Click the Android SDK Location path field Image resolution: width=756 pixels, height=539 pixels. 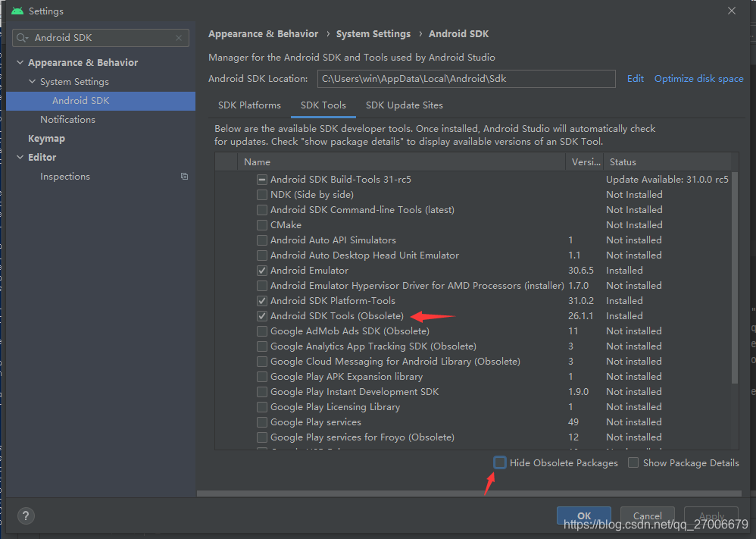tap(466, 79)
